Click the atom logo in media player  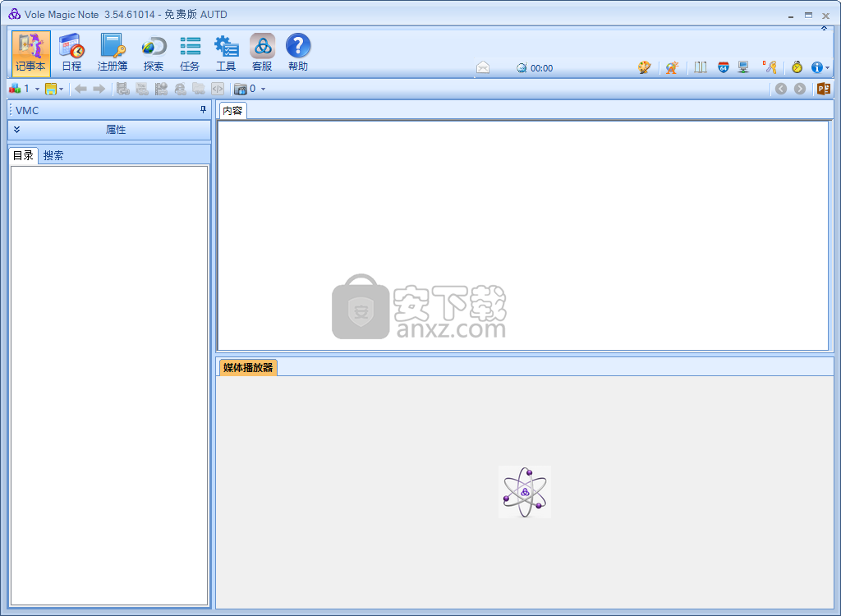click(x=525, y=492)
